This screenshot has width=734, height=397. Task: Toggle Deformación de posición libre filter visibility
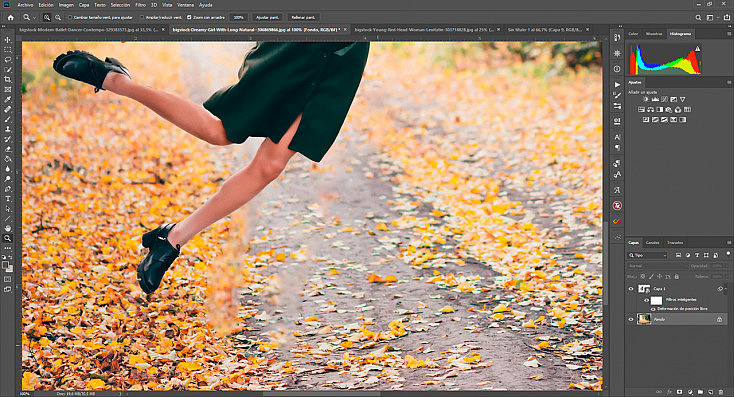click(x=653, y=309)
